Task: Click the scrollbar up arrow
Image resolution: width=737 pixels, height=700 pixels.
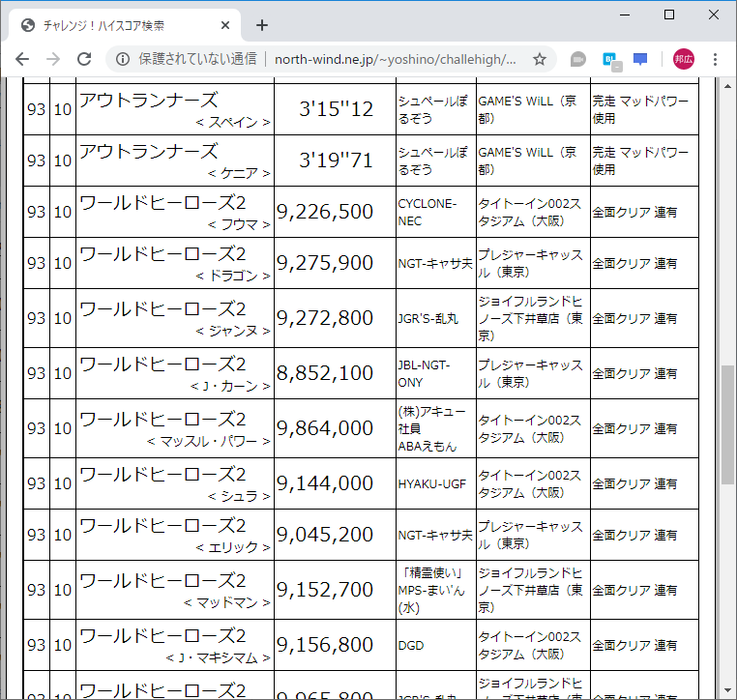Action: click(727, 86)
